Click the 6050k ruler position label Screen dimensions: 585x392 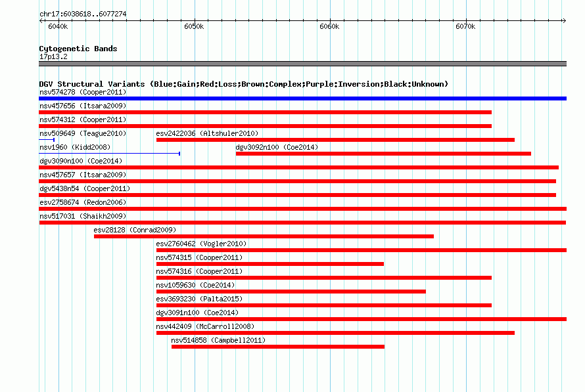pyautogui.click(x=194, y=26)
